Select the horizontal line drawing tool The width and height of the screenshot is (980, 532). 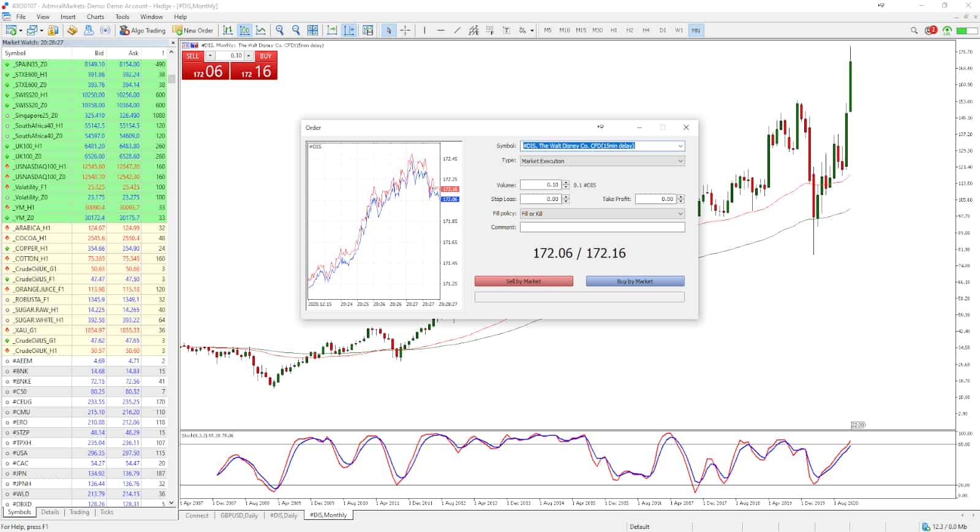(440, 30)
